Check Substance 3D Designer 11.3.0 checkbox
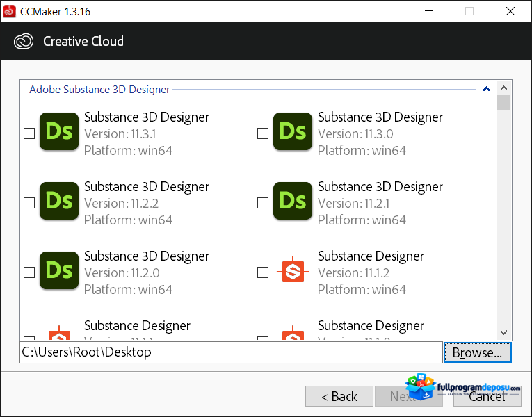This screenshot has height=417, width=532. click(263, 133)
